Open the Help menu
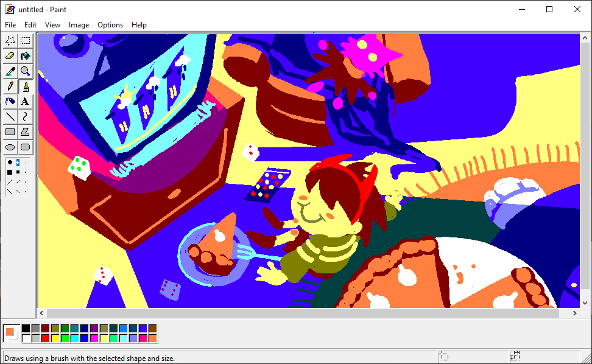Image resolution: width=592 pixels, height=364 pixels. [x=139, y=25]
